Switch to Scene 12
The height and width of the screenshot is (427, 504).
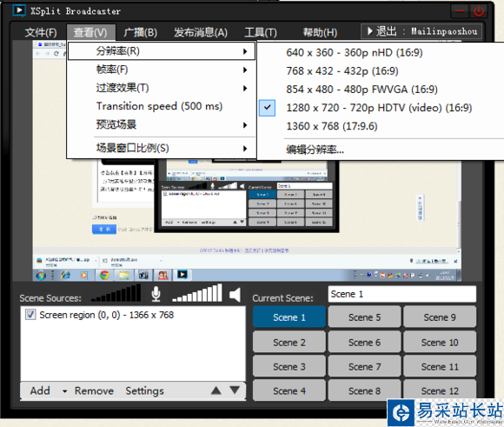pos(440,390)
